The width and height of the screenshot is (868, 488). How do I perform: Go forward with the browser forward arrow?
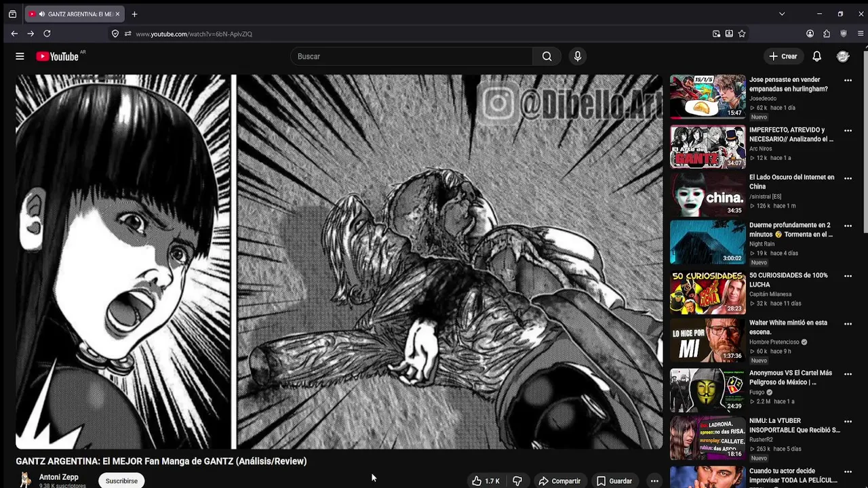click(x=31, y=33)
